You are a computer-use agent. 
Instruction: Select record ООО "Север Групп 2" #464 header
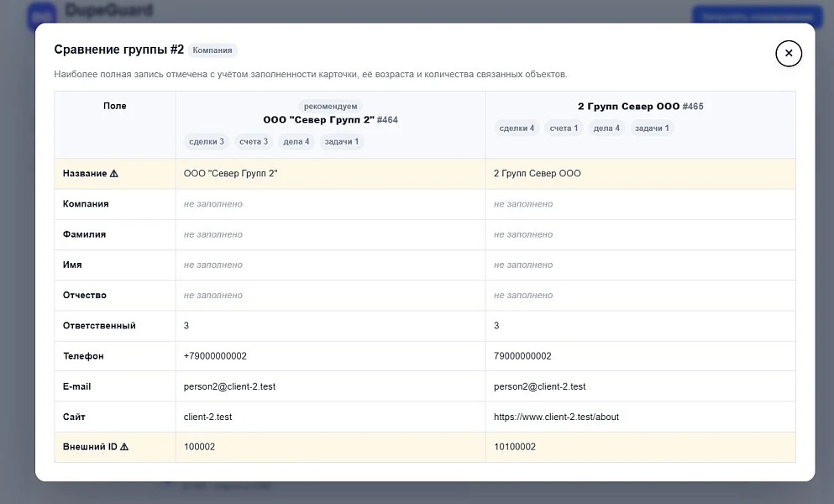point(330,120)
